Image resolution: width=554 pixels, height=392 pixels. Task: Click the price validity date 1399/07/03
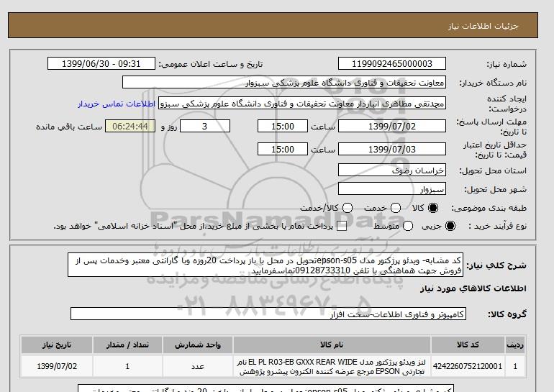click(392, 150)
